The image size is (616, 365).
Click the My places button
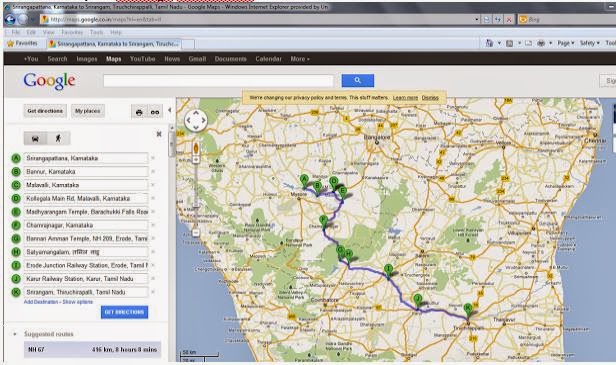click(88, 111)
